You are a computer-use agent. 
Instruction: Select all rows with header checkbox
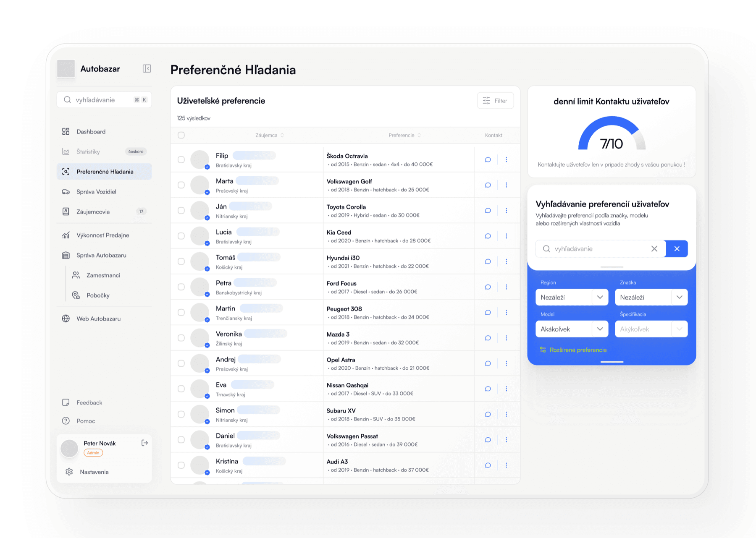pyautogui.click(x=181, y=135)
